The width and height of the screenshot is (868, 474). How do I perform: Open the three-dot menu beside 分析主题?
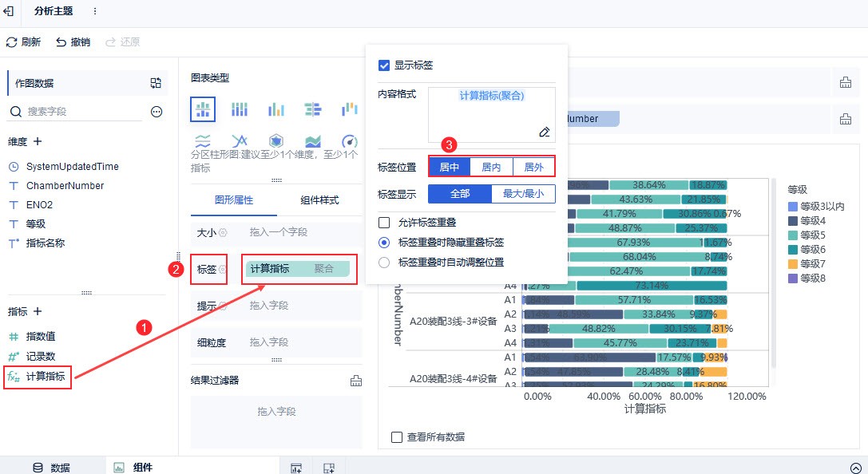tap(95, 11)
